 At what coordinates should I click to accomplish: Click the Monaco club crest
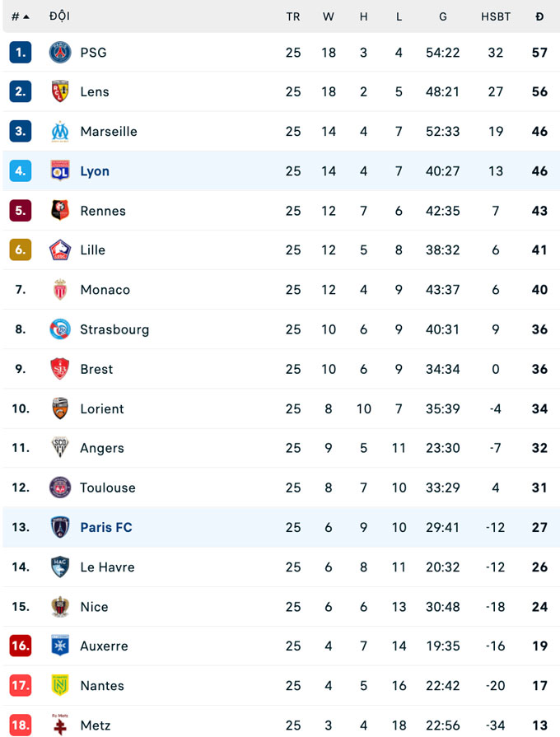pos(60,290)
